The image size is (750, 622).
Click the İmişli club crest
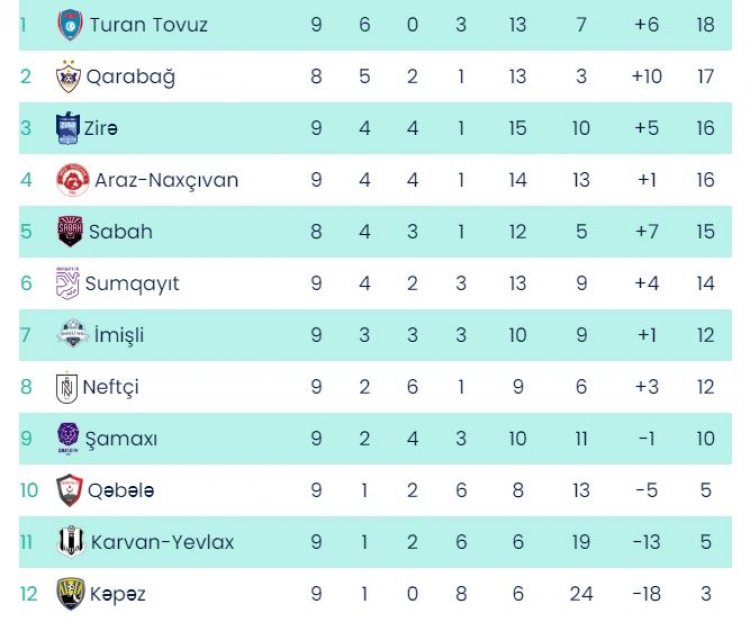[73, 335]
